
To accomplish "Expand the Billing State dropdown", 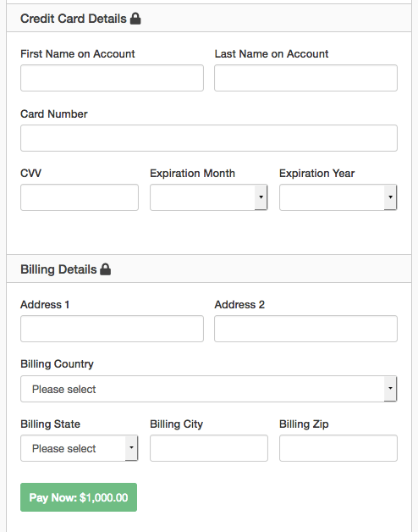I will (x=80, y=448).
